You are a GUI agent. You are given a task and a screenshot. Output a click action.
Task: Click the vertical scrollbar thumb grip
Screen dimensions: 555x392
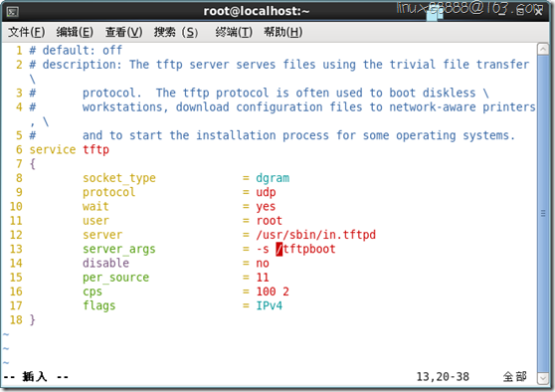coord(543,213)
